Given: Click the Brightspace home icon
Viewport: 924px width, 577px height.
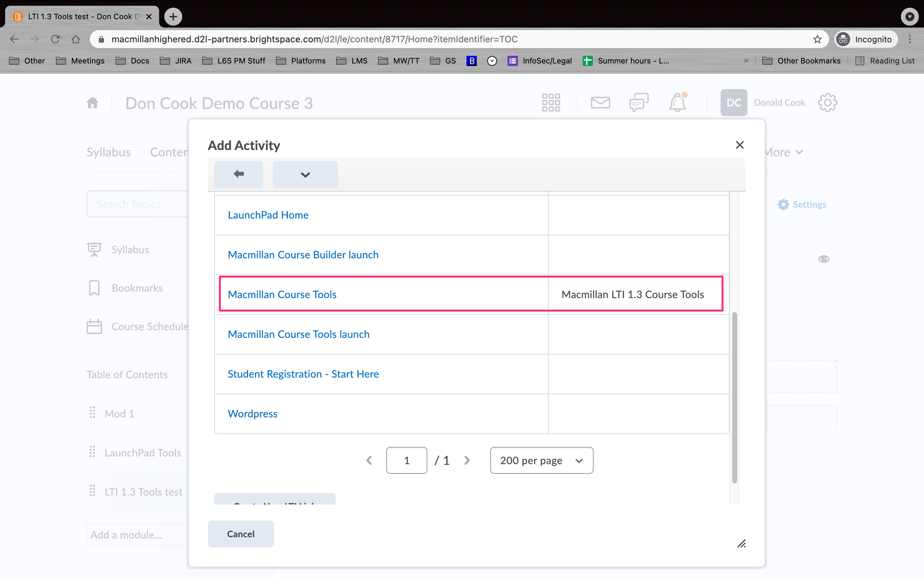Looking at the screenshot, I should click(92, 102).
